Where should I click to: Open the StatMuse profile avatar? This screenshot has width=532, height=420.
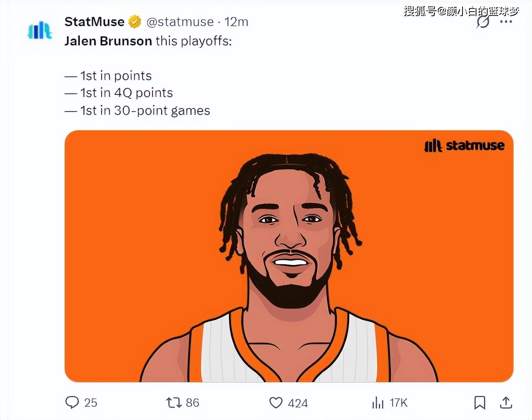[x=39, y=30]
